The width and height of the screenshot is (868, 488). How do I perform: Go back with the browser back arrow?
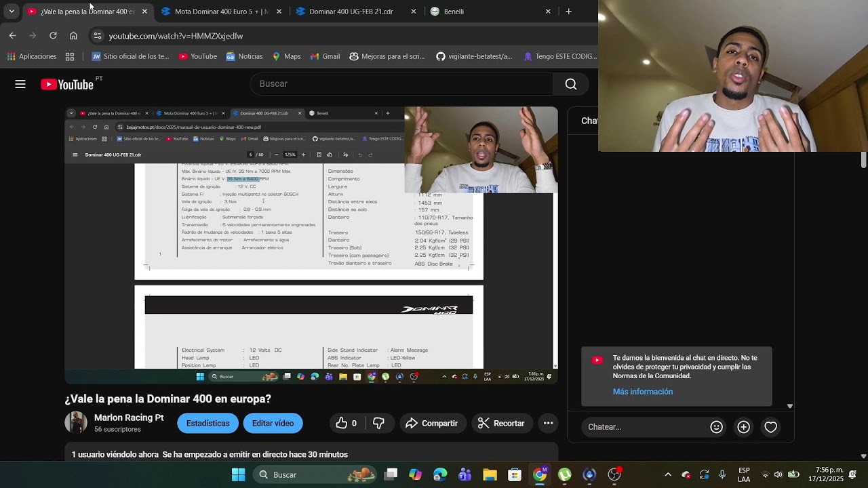12,36
